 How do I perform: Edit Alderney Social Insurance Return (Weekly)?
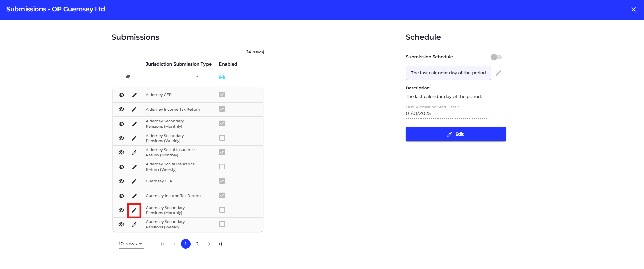click(134, 167)
